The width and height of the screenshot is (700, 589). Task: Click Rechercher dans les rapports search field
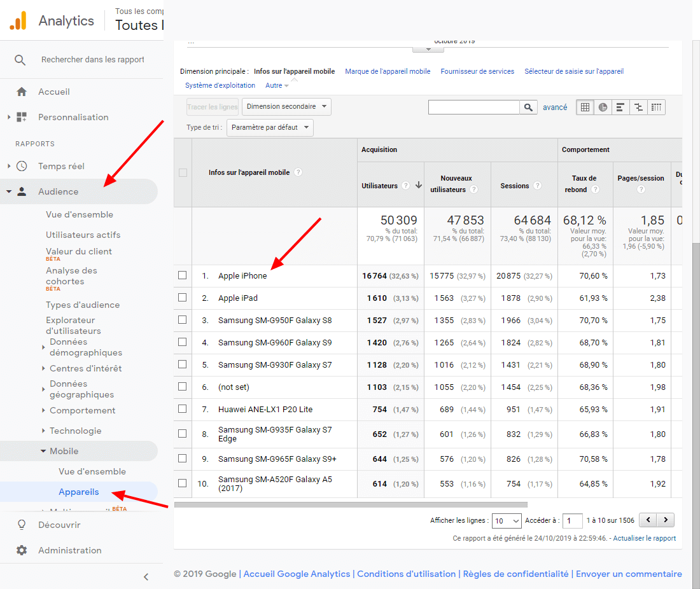point(93,60)
